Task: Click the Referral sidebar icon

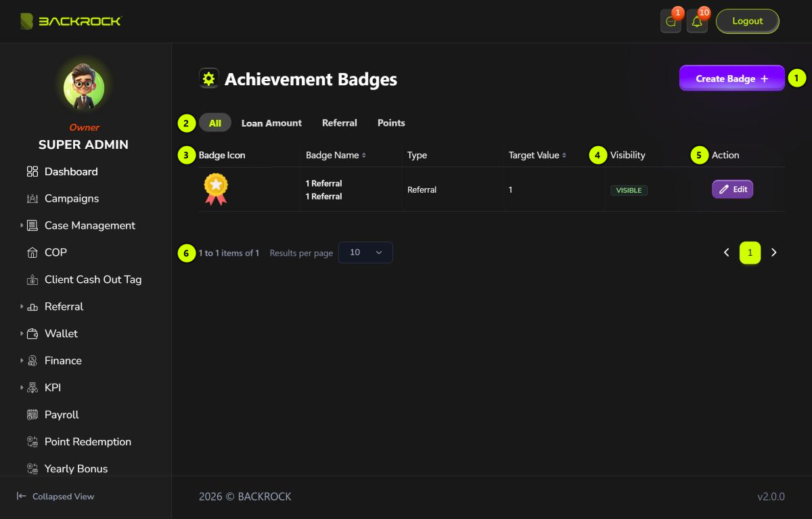Action: point(32,307)
